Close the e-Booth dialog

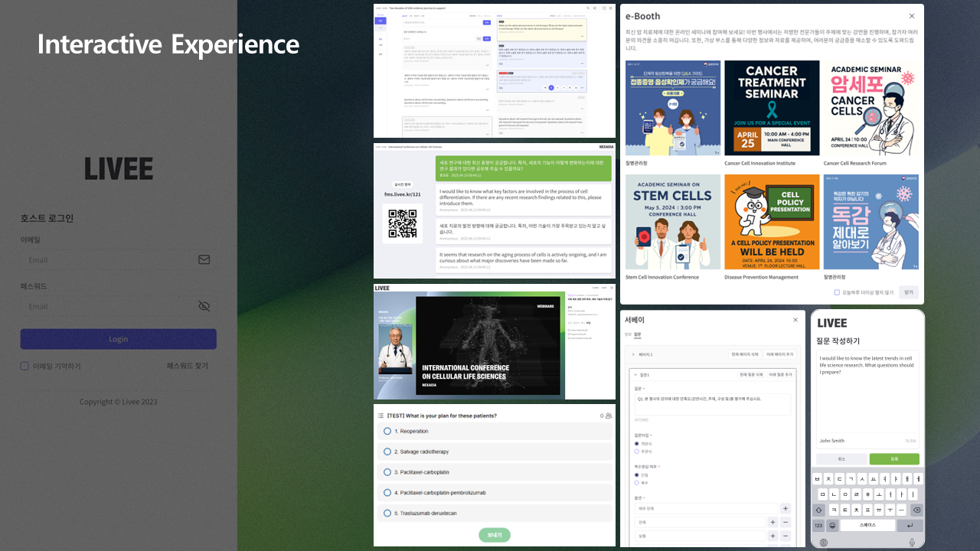click(x=911, y=16)
